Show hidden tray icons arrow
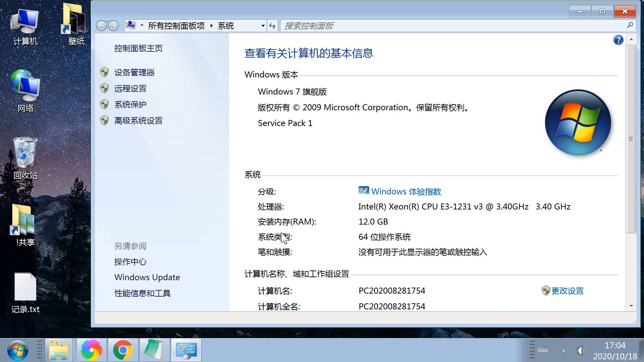 pyautogui.click(x=563, y=351)
